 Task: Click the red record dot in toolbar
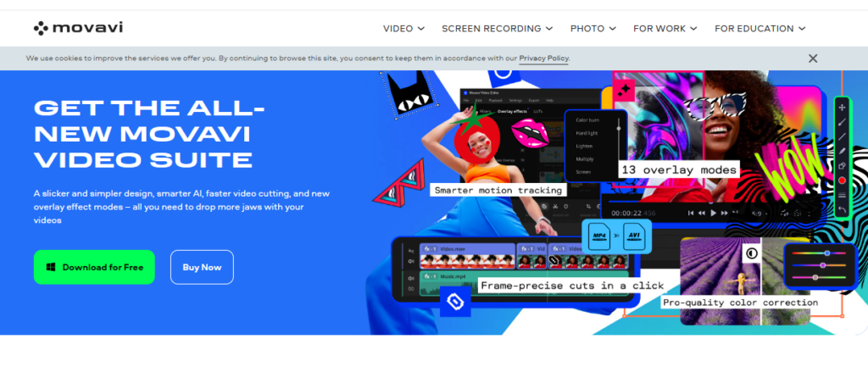pyautogui.click(x=842, y=181)
